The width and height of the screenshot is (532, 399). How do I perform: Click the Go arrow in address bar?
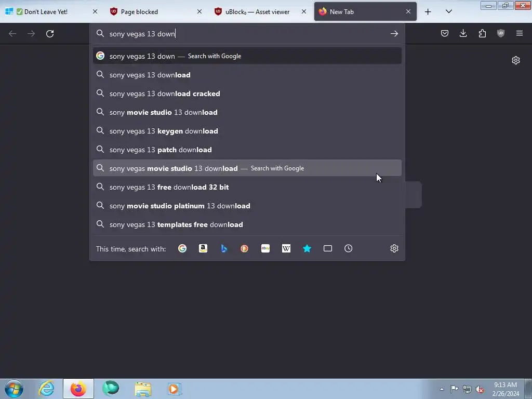coord(394,33)
